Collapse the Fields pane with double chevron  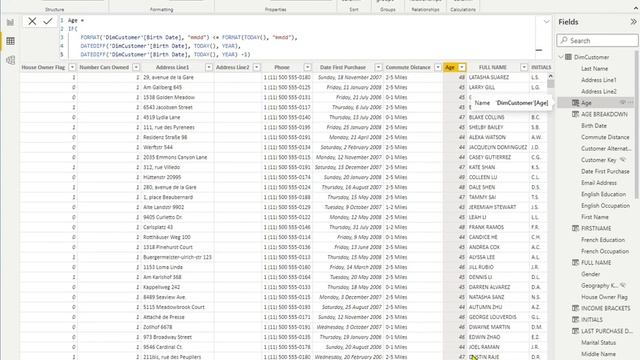click(x=633, y=22)
